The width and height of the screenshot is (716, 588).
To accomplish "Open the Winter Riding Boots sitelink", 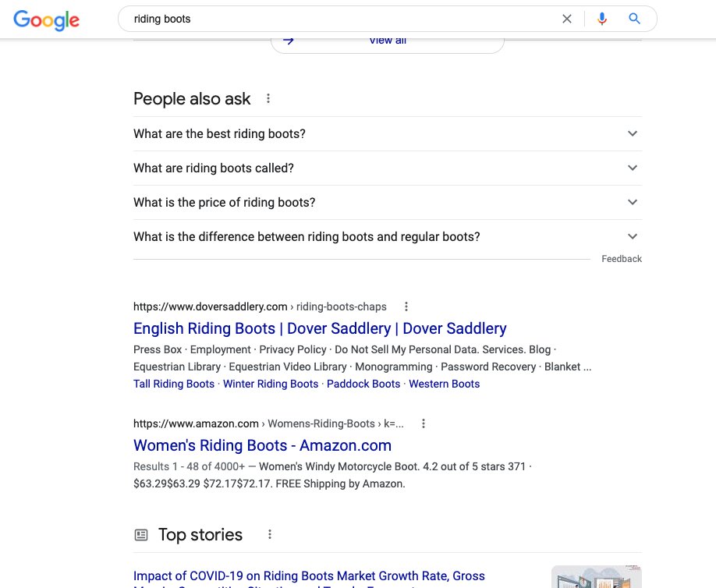I will (271, 384).
